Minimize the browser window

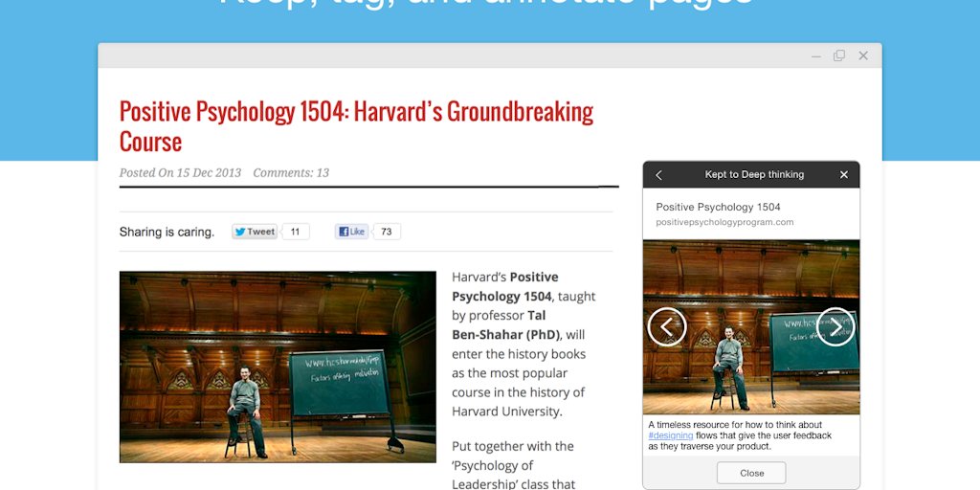pyautogui.click(x=816, y=56)
